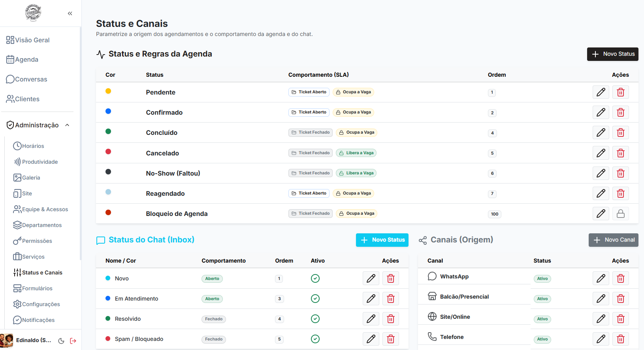Log out using the exit icon
Image resolution: width=644 pixels, height=350 pixels.
click(73, 341)
